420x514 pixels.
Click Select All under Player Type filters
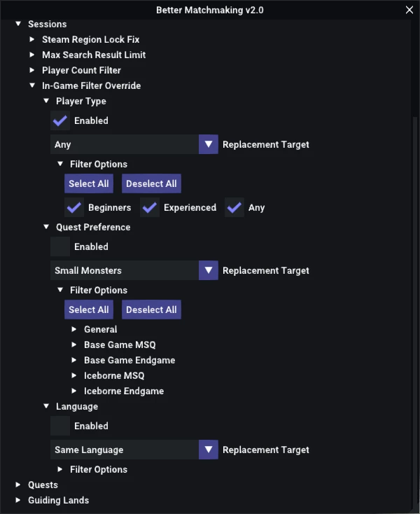tap(89, 183)
